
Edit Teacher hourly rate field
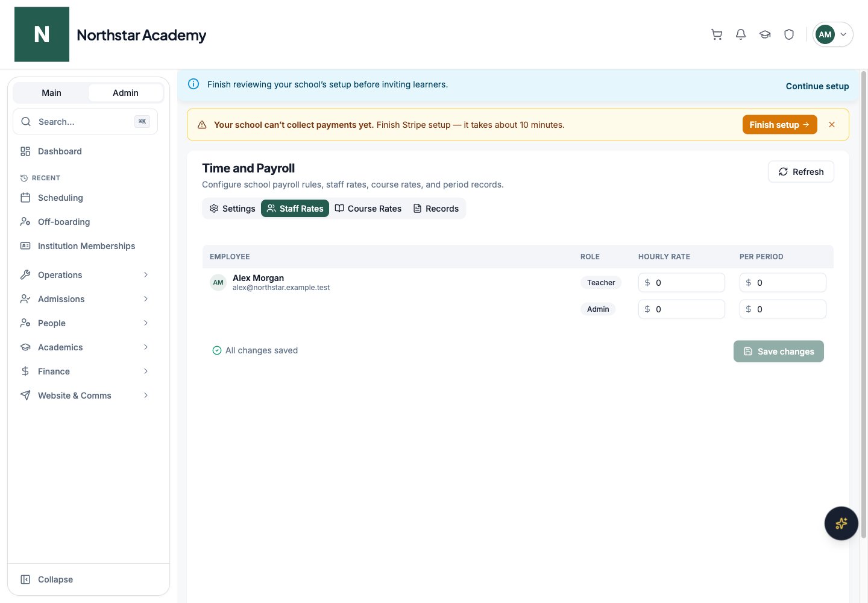pos(681,283)
